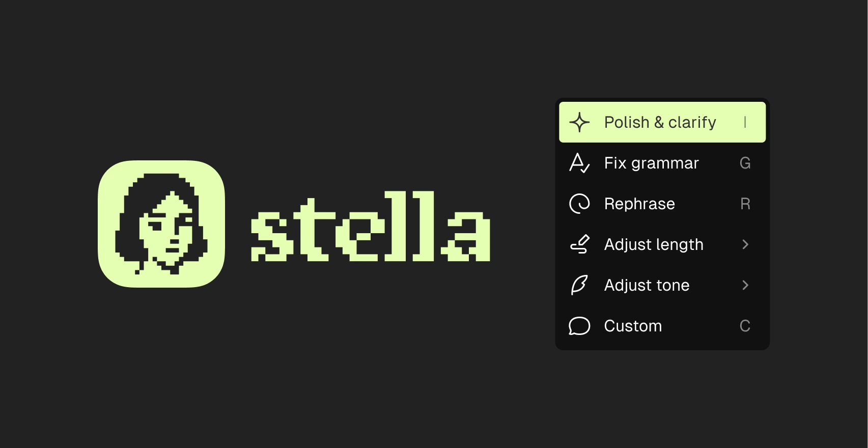Select the Rephrase menu option
The width and height of the screenshot is (868, 448).
(x=639, y=204)
